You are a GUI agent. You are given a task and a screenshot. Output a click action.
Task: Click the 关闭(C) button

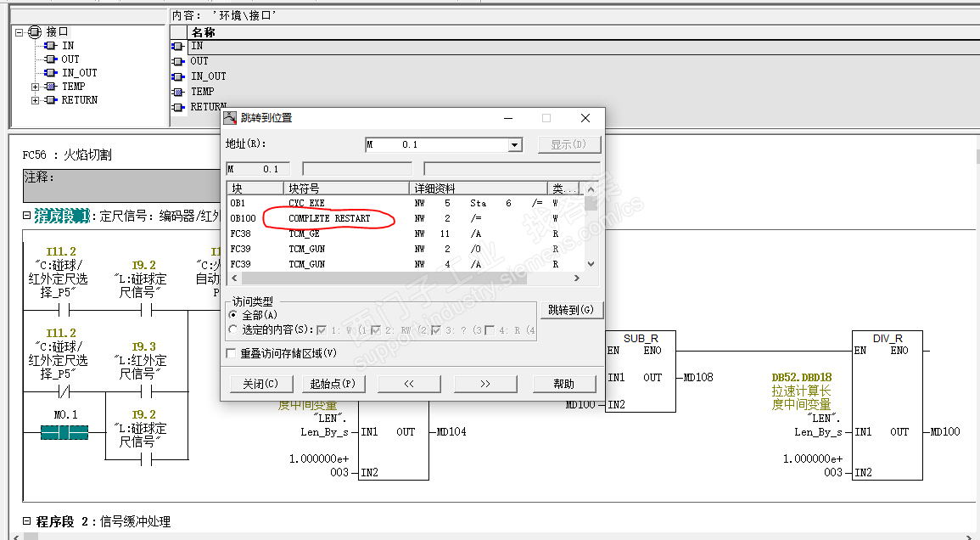(x=260, y=384)
